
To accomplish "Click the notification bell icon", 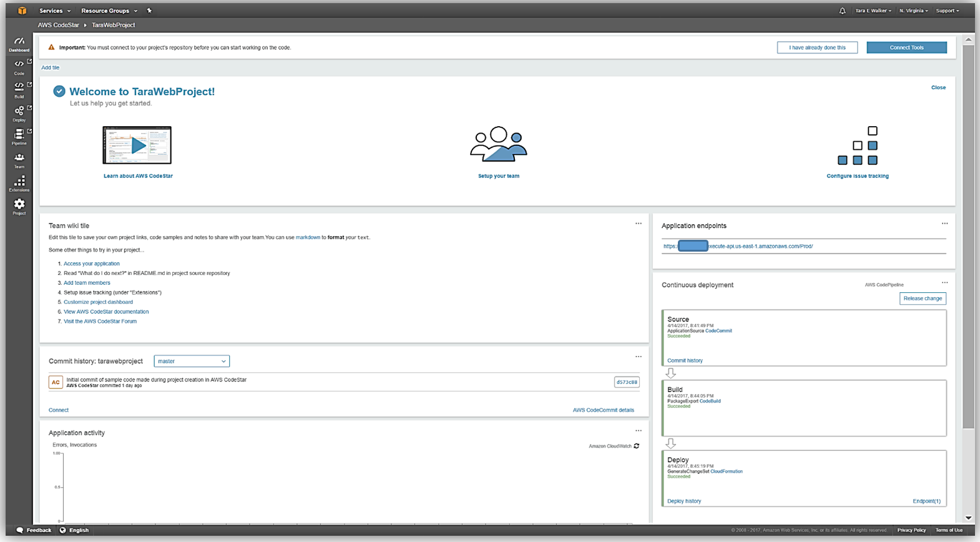I will click(x=842, y=11).
